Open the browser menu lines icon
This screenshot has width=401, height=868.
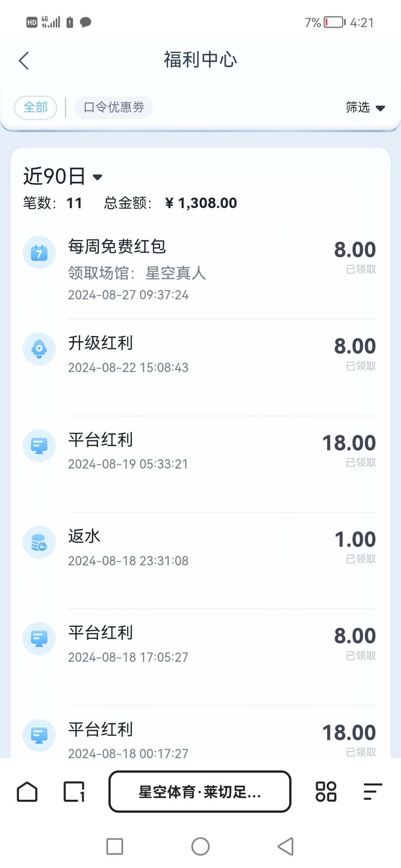pos(373,792)
